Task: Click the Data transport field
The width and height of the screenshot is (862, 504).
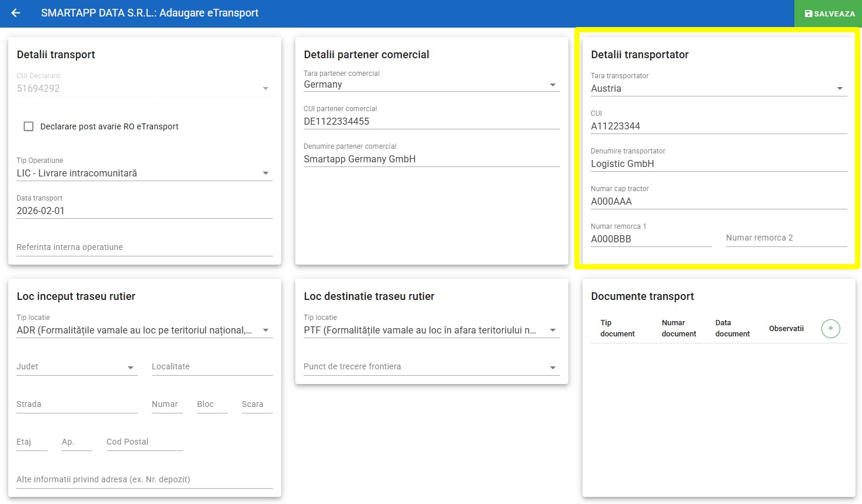Action: click(144, 211)
